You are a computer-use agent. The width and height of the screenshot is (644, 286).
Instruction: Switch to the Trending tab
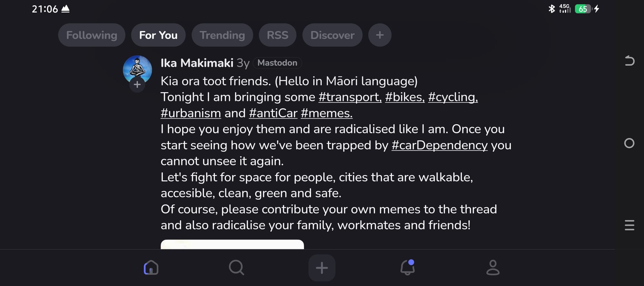222,35
